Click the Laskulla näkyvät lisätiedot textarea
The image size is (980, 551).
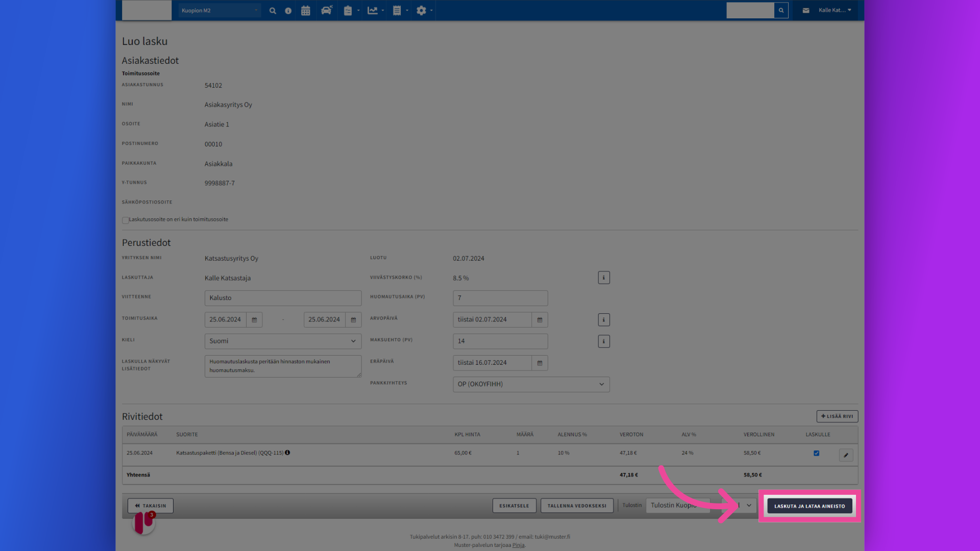[283, 366]
